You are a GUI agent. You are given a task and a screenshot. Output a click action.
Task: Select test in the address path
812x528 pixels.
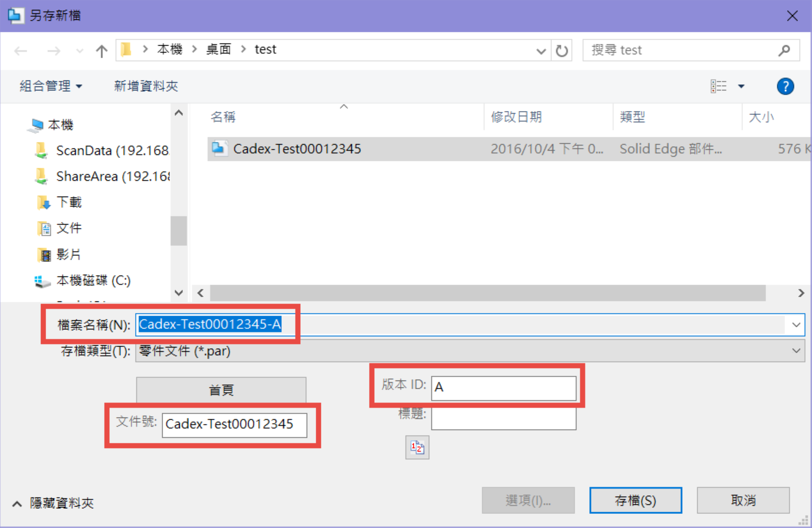(265, 50)
